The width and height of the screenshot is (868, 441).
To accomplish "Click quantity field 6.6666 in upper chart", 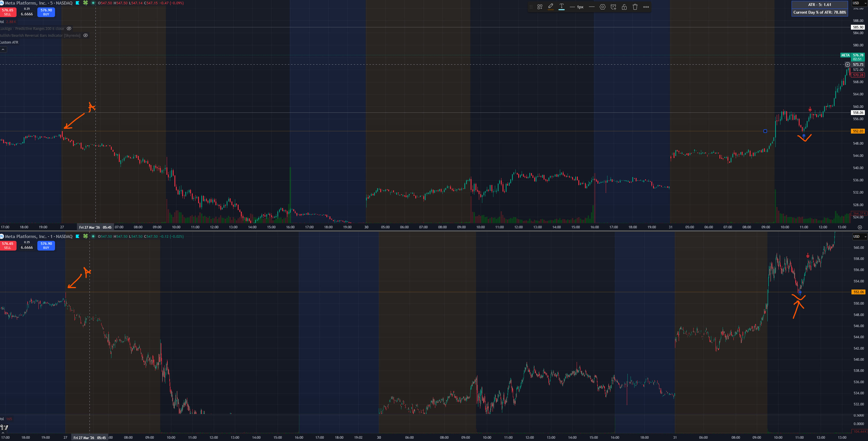I will (x=27, y=14).
